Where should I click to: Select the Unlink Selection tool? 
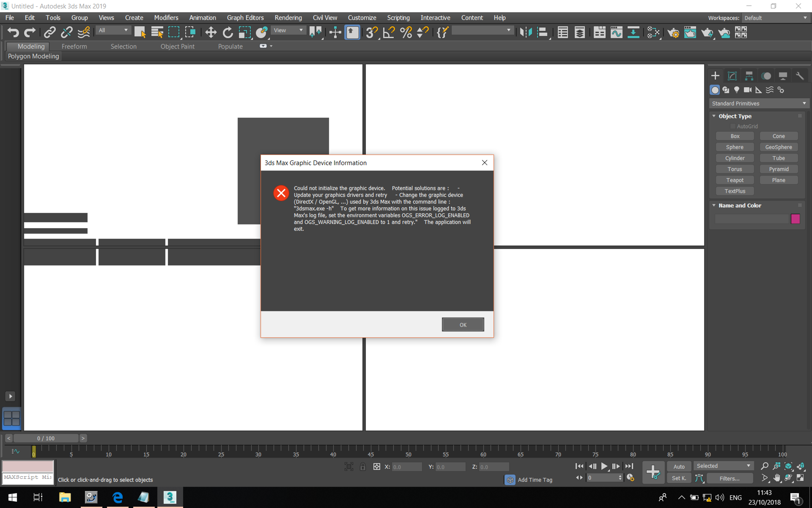coord(66,32)
